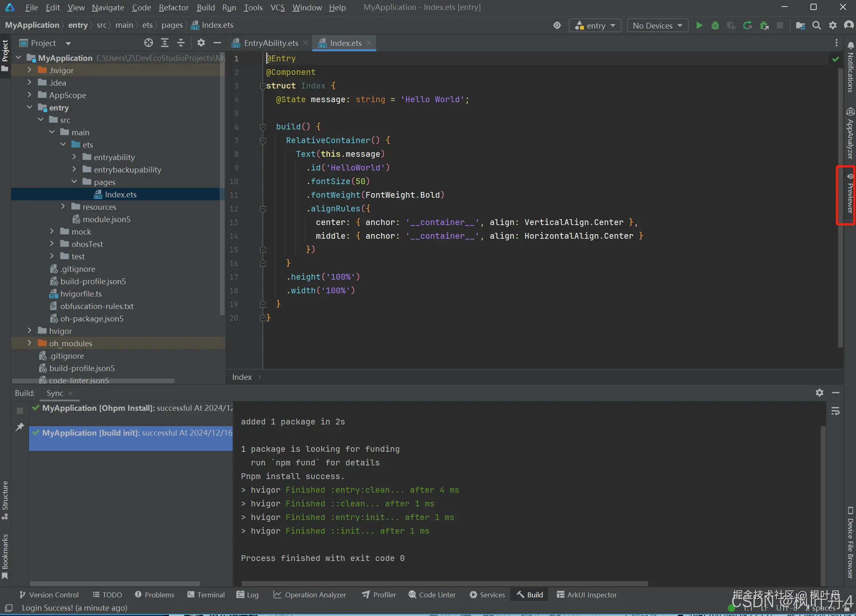Image resolution: width=856 pixels, height=616 pixels.
Task: Run the entry configuration with green play button
Action: 699,26
